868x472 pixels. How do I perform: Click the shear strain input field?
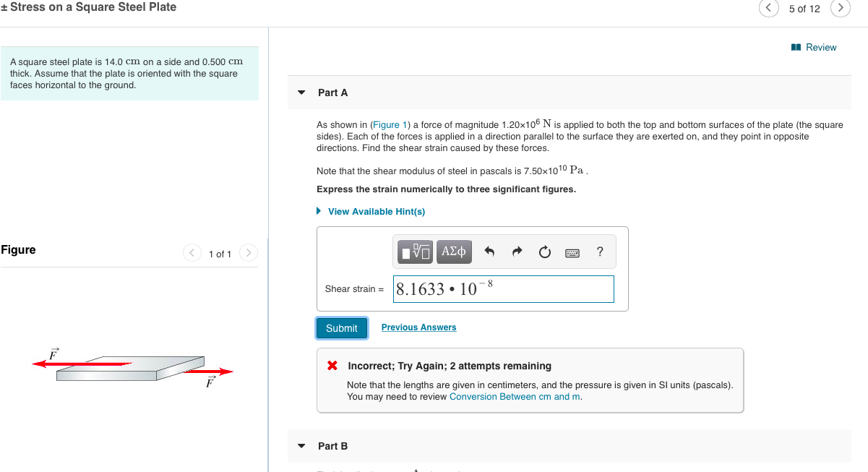point(504,289)
